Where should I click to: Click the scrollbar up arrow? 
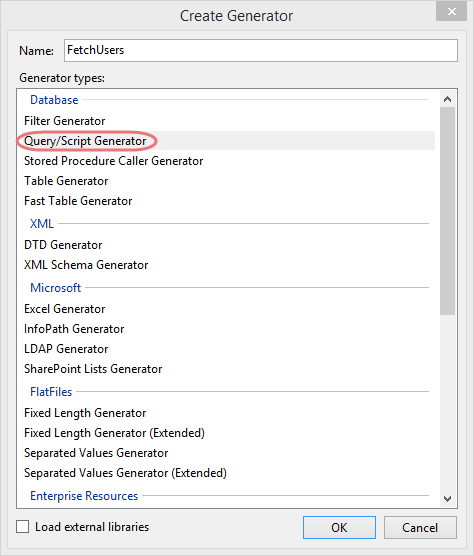[447, 99]
